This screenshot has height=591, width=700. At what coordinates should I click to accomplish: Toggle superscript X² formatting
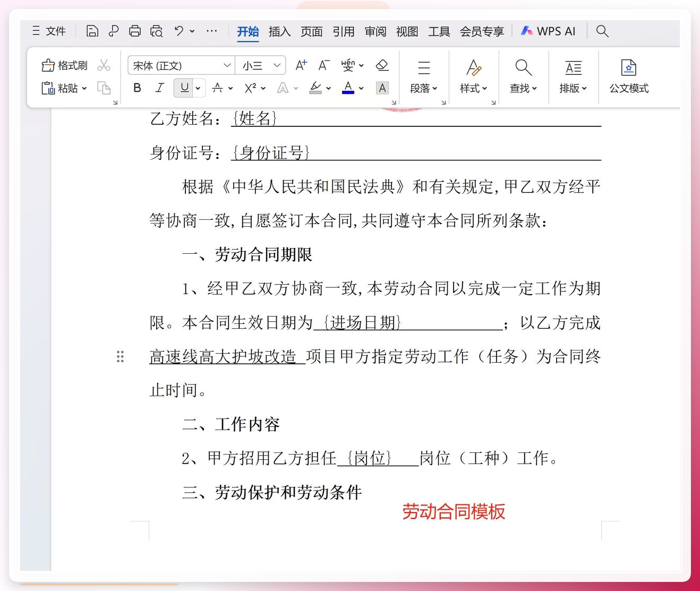[x=251, y=88]
